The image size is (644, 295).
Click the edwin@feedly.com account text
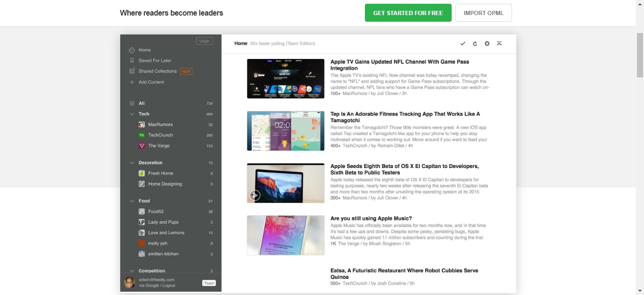pyautogui.click(x=157, y=280)
